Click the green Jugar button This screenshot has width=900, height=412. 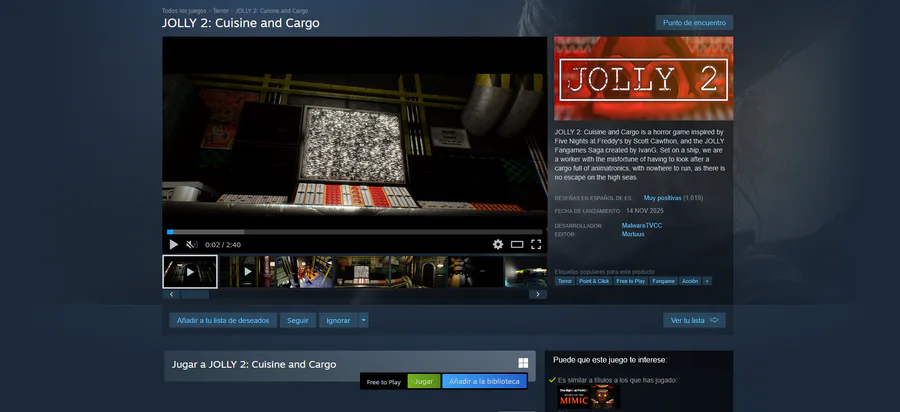(424, 382)
